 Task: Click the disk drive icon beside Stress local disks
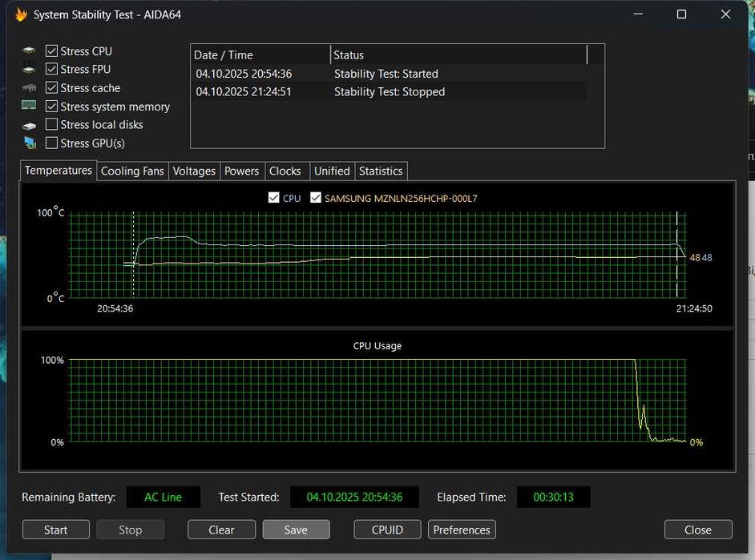29,126
